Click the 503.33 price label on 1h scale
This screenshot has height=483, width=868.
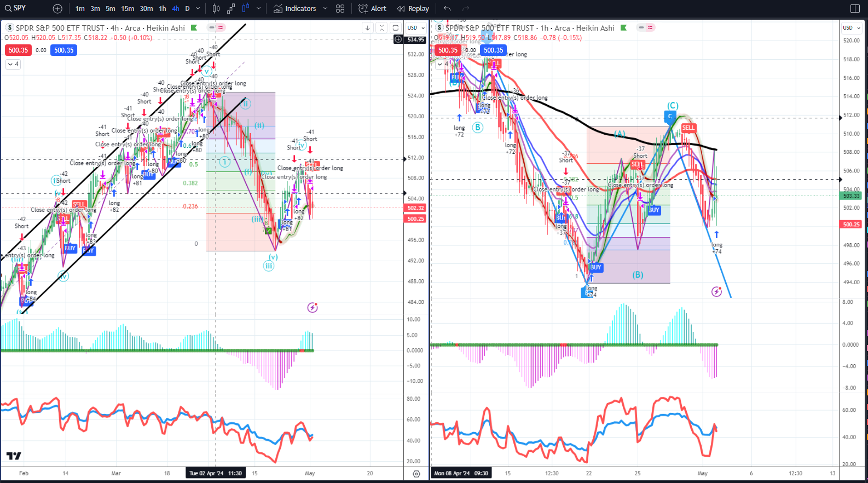tap(851, 196)
